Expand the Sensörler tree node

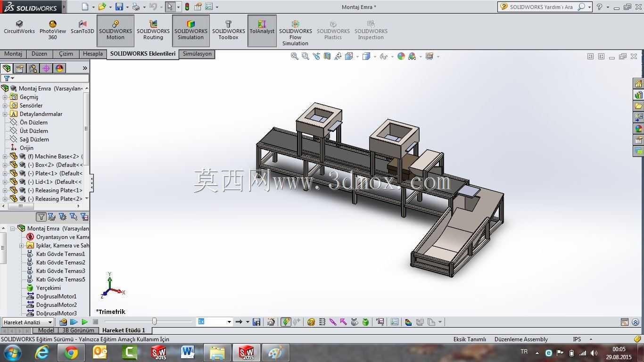click(5, 106)
